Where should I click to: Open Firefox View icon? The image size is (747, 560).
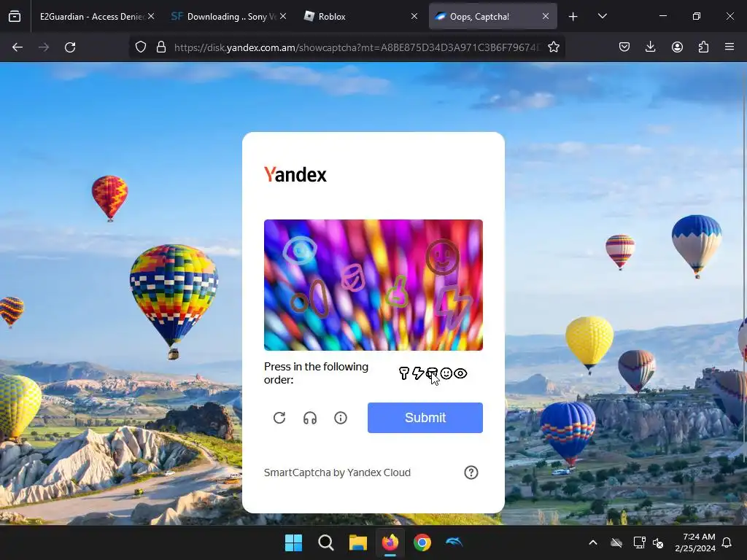pyautogui.click(x=15, y=16)
